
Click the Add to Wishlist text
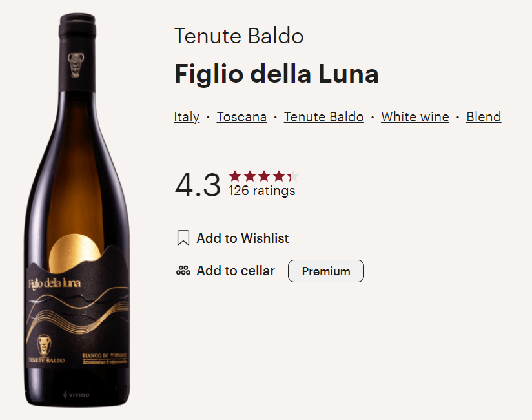pyautogui.click(x=243, y=238)
